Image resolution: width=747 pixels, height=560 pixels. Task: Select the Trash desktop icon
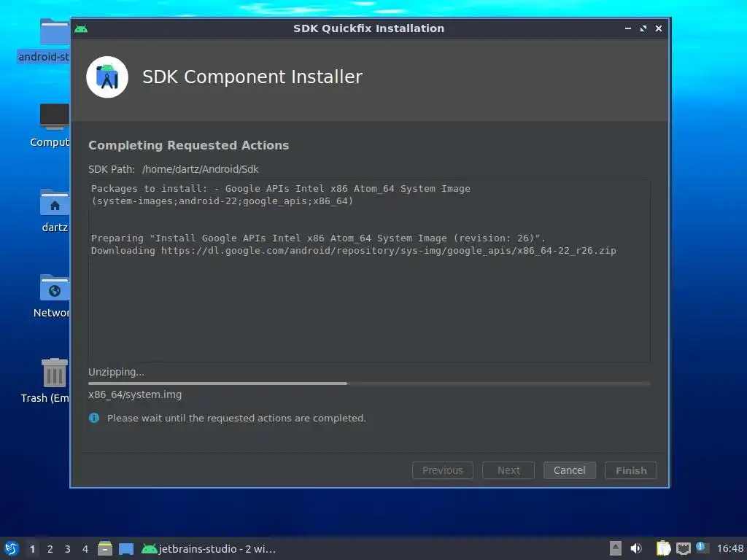click(54, 373)
